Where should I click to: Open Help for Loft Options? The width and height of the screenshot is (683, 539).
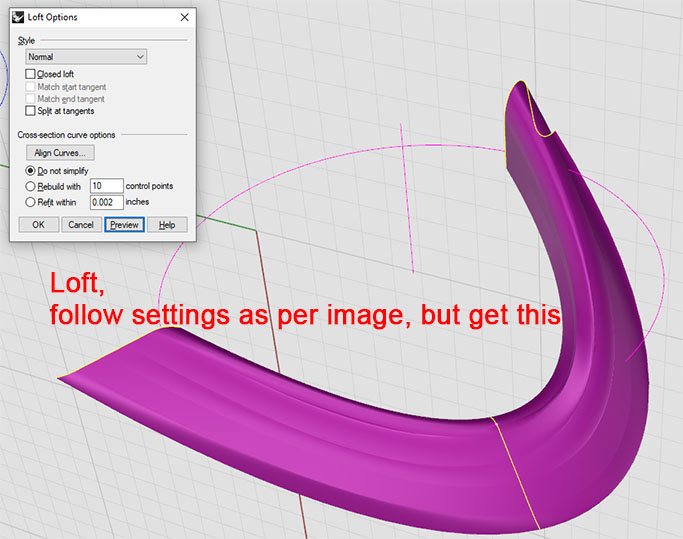(167, 225)
